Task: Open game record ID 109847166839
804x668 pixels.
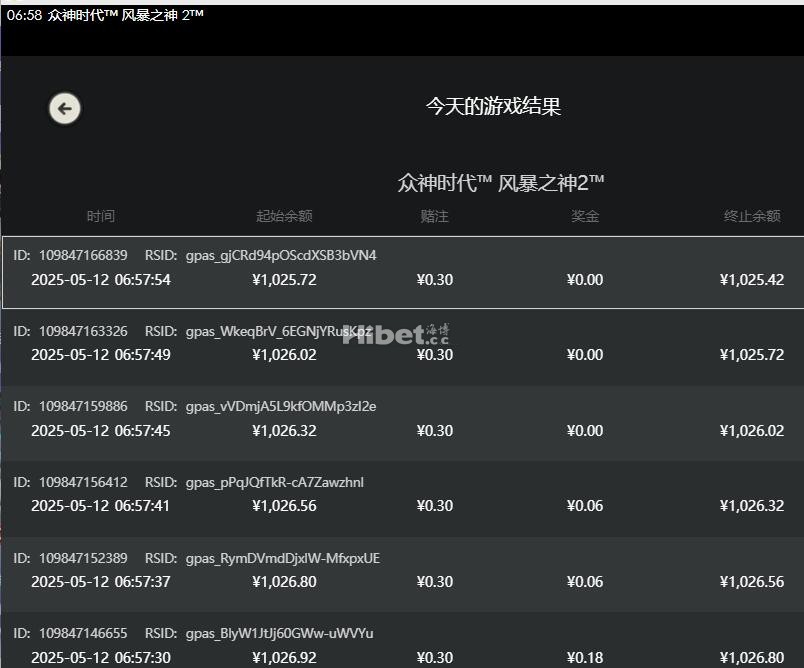Action: (x=70, y=255)
